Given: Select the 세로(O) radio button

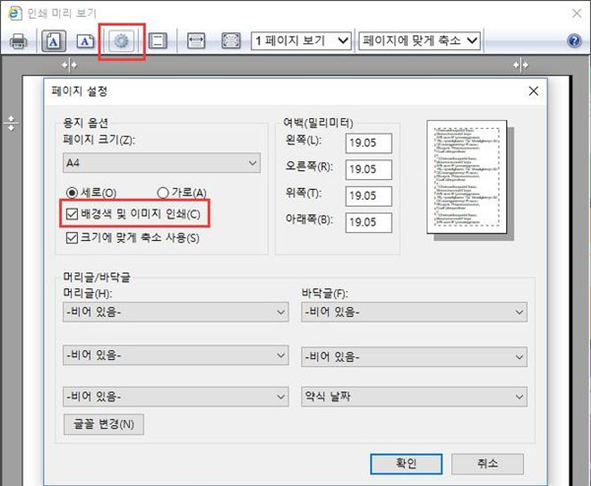Looking at the screenshot, I should [x=72, y=193].
